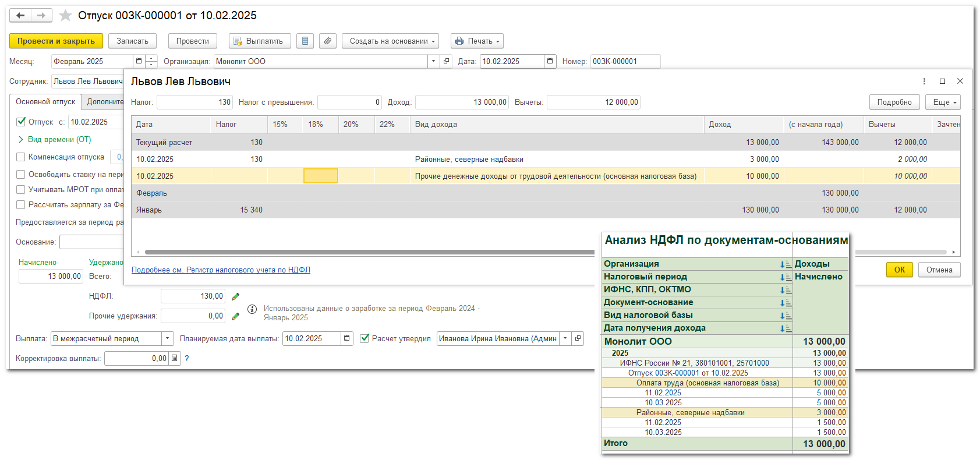Toggle the Отпуск checkbox
This screenshot has width=980, height=460.
pos(21,122)
